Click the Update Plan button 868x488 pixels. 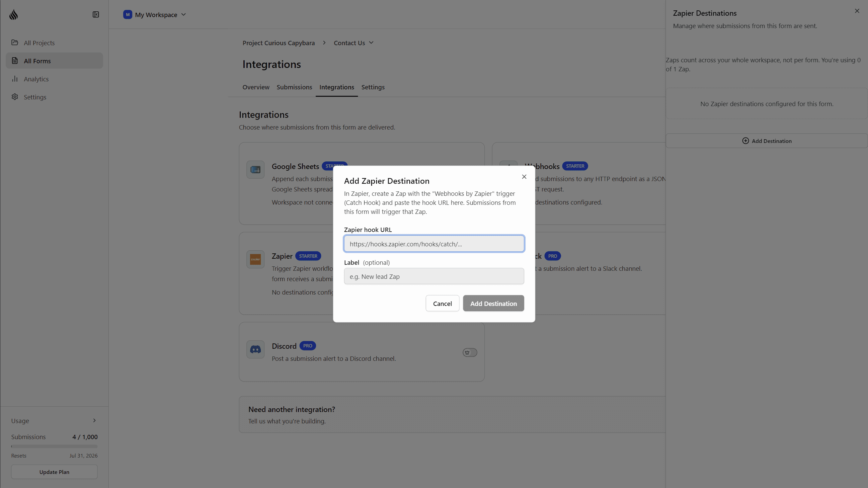click(54, 472)
